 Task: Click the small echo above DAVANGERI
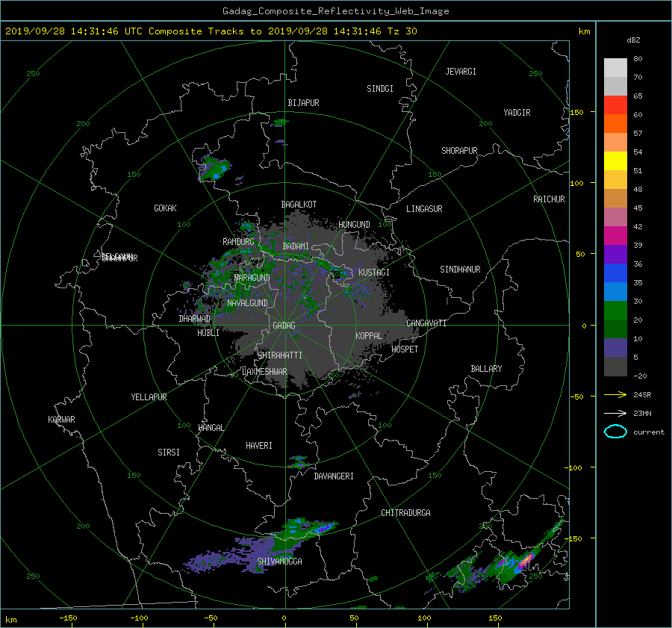tap(298, 462)
